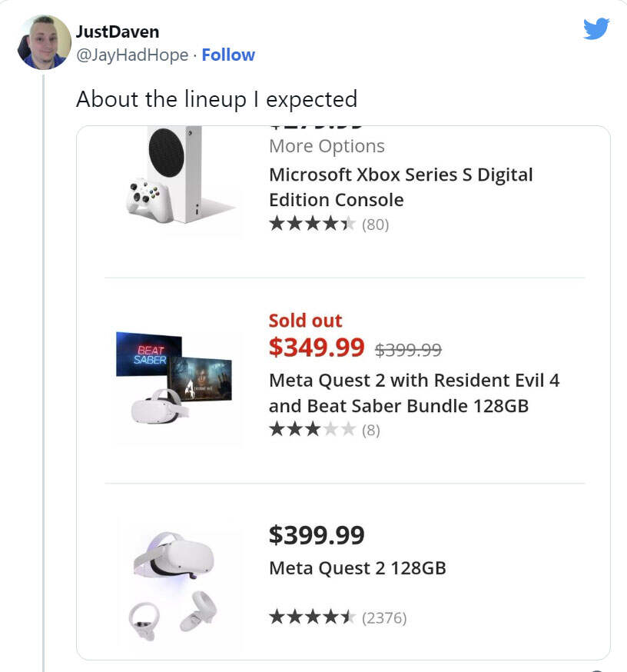Open Microsoft Xbox Series S Digital Edition title
This screenshot has height=672, width=627.
click(400, 187)
